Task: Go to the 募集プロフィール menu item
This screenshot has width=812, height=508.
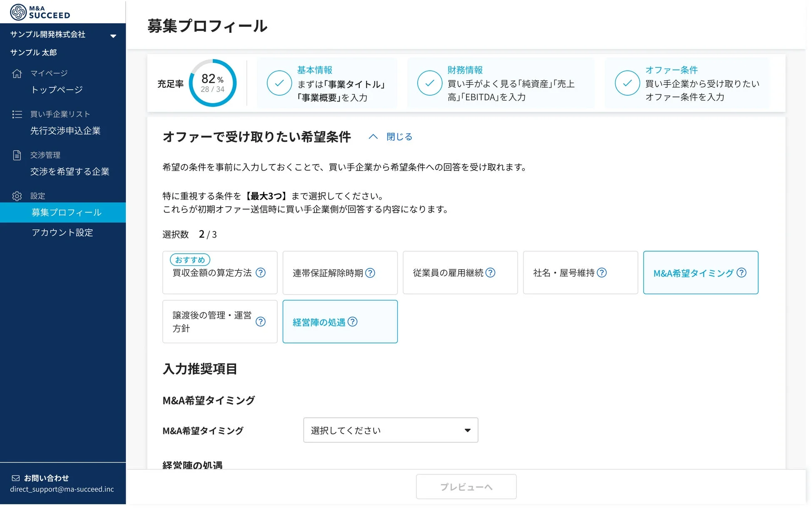Action: tap(66, 212)
